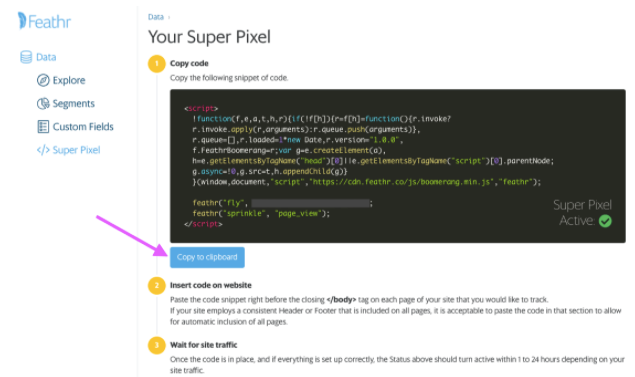Go to Segments in the sidebar
The height and width of the screenshot is (377, 635).
tap(73, 104)
